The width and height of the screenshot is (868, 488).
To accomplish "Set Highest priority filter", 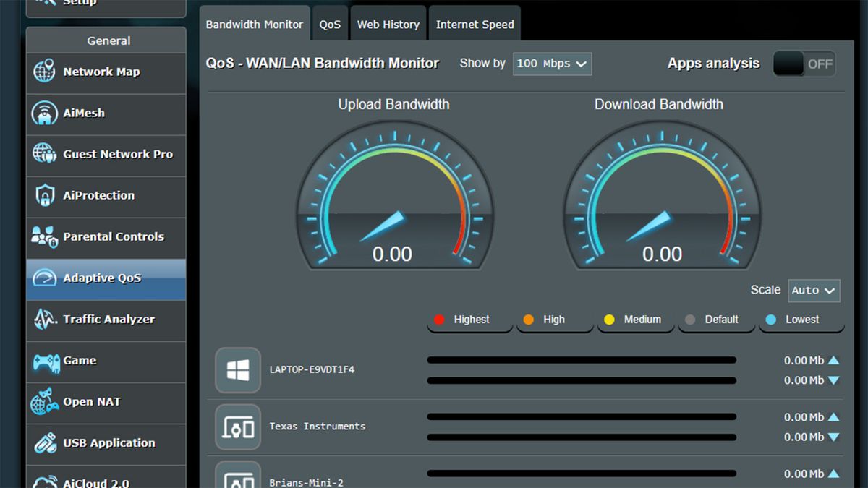I will coord(469,319).
